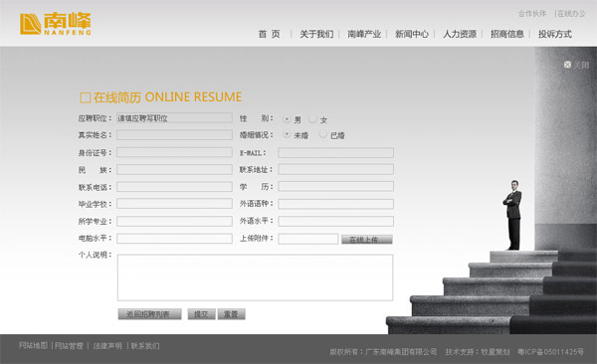Image resolution: width=597 pixels, height=364 pixels.
Task: Focus the 所学专业 input field
Action: click(x=174, y=221)
